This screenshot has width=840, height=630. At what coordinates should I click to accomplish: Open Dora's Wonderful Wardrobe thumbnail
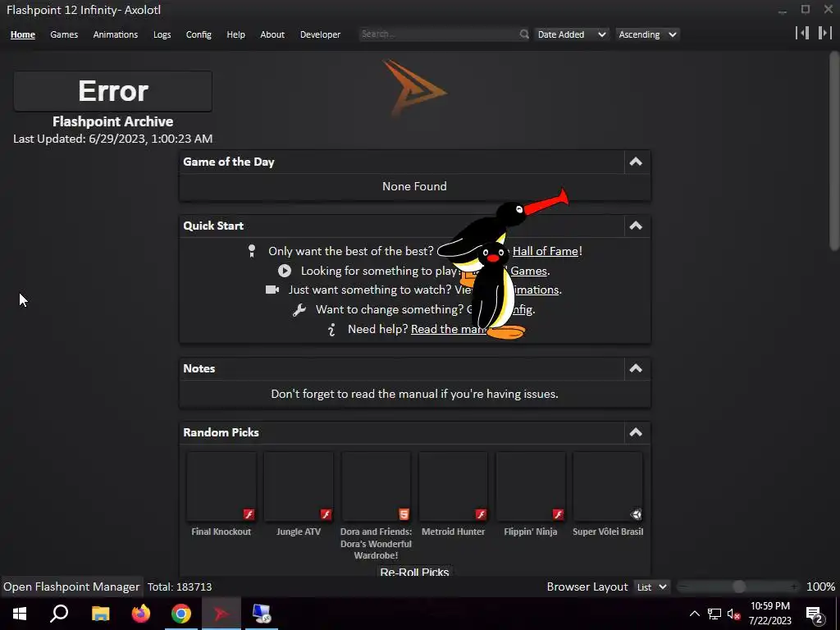376,486
